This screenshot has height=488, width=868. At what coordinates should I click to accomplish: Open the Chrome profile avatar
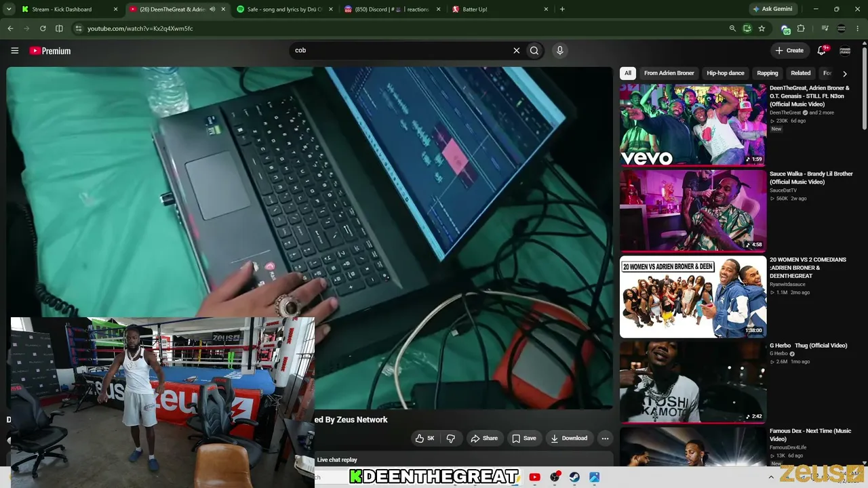point(842,28)
